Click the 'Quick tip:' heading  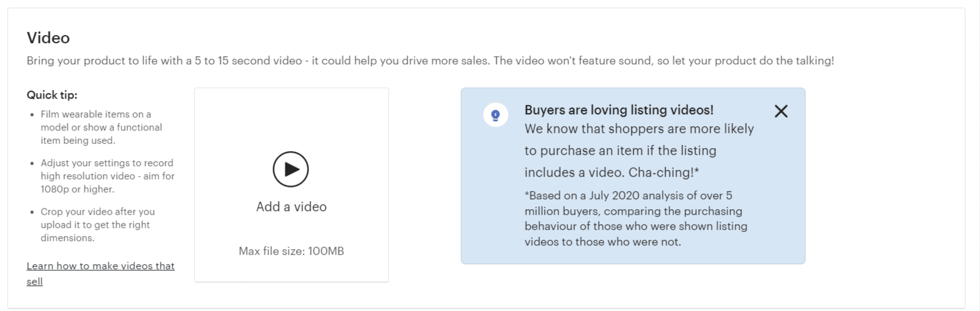click(x=52, y=95)
